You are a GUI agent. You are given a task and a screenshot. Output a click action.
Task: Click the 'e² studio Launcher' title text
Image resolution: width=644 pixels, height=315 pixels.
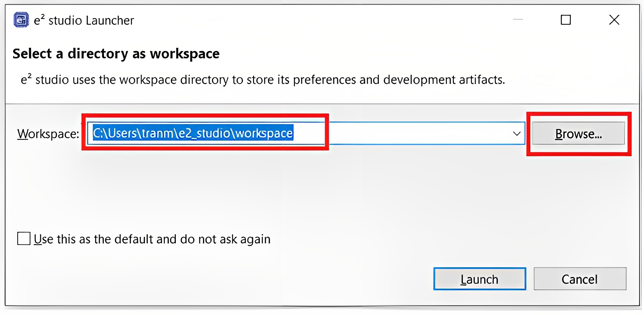pyautogui.click(x=84, y=20)
